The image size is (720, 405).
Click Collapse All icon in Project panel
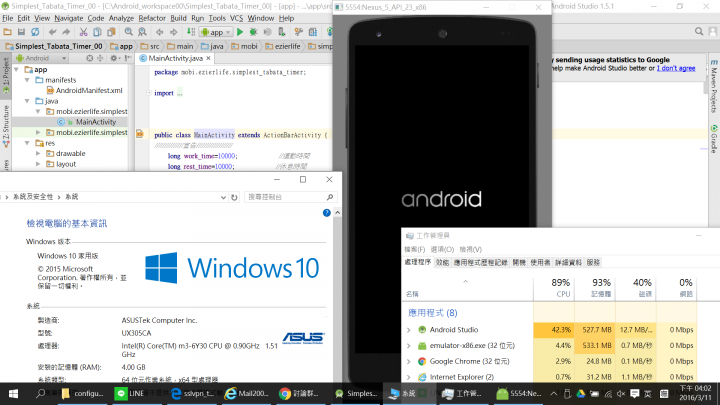(x=100, y=58)
